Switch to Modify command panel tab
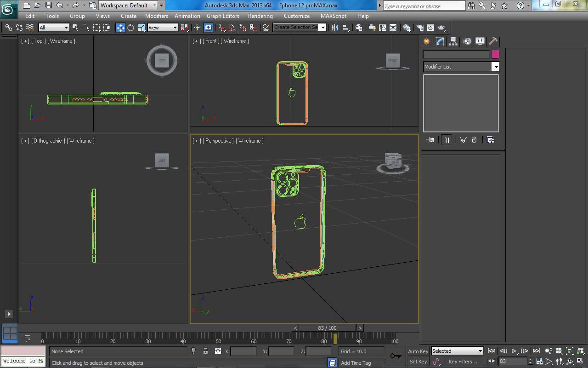This screenshot has width=588, height=368. click(440, 41)
